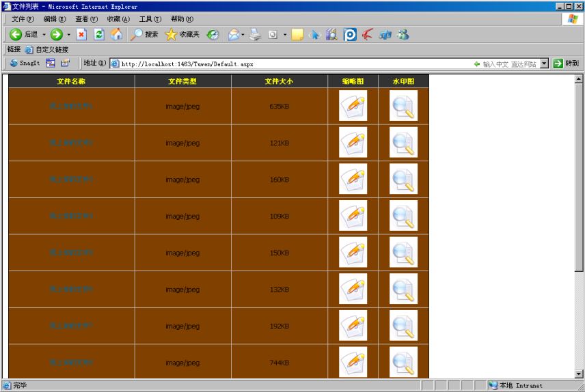Viewport: 585px width, 392px height.
Task: Open 水印图 watermark for the 192KB file
Action: pyautogui.click(x=403, y=325)
